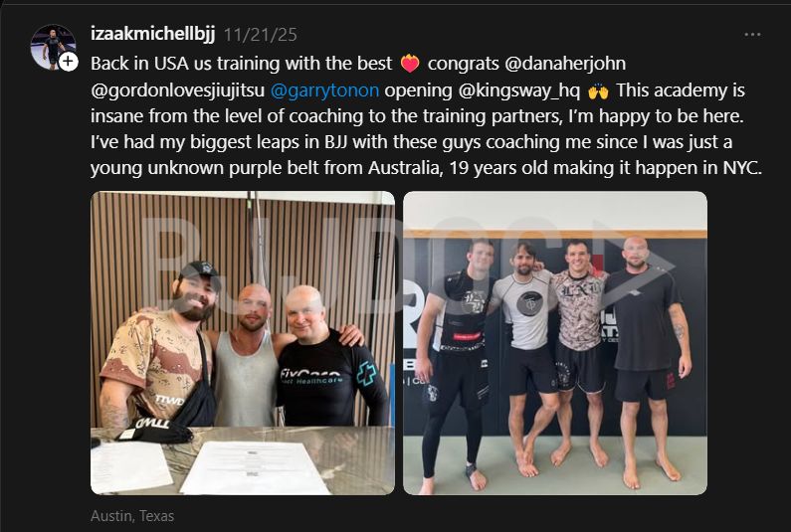Click the plus follow icon on avatar
Screen dimensions: 791x532
[x=68, y=62]
